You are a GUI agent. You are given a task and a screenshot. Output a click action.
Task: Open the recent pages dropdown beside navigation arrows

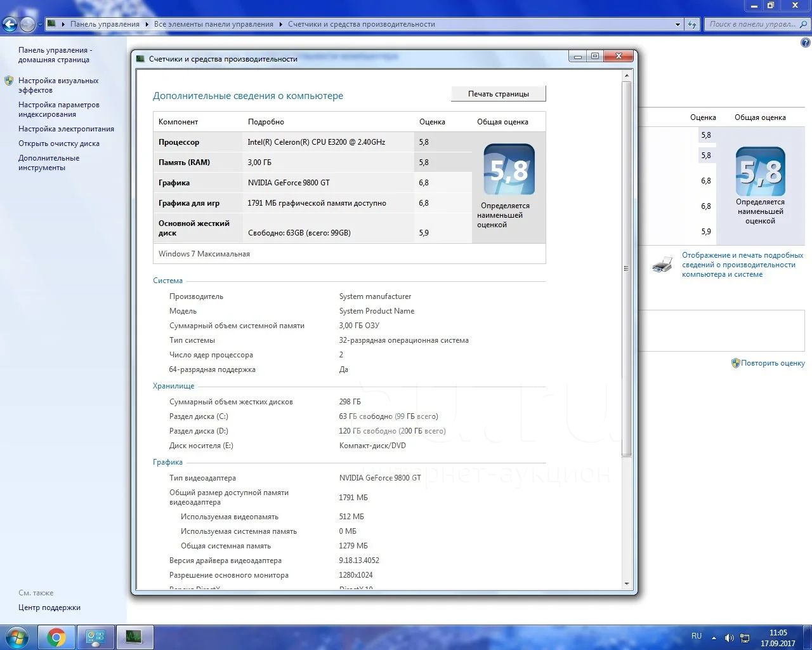(x=40, y=25)
